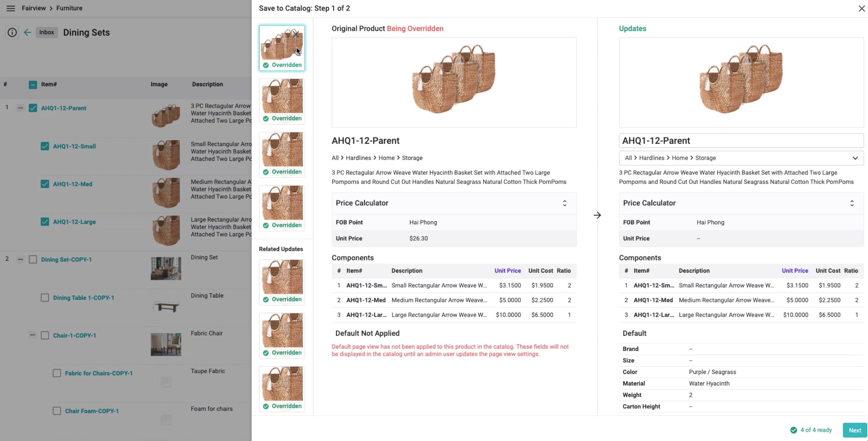Open the category dropdown All > Hardlines > Home > Storage
This screenshot has height=441, width=868.
pos(741,158)
